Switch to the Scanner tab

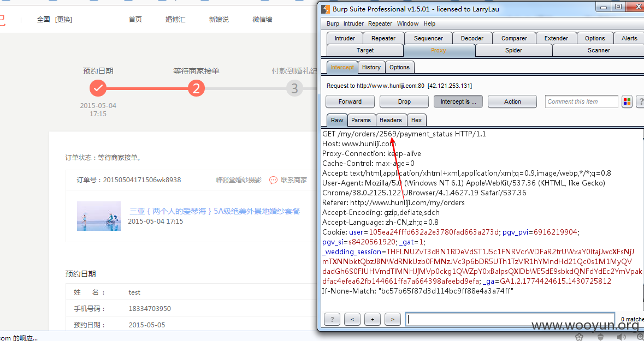click(x=599, y=50)
